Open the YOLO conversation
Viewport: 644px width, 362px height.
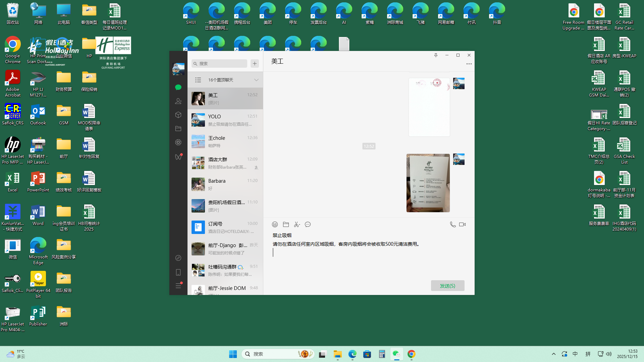(x=225, y=120)
